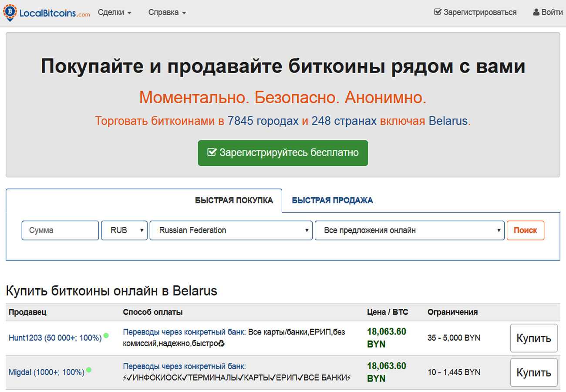Open seller profile Migdal
This screenshot has height=392, width=566.
46,372
